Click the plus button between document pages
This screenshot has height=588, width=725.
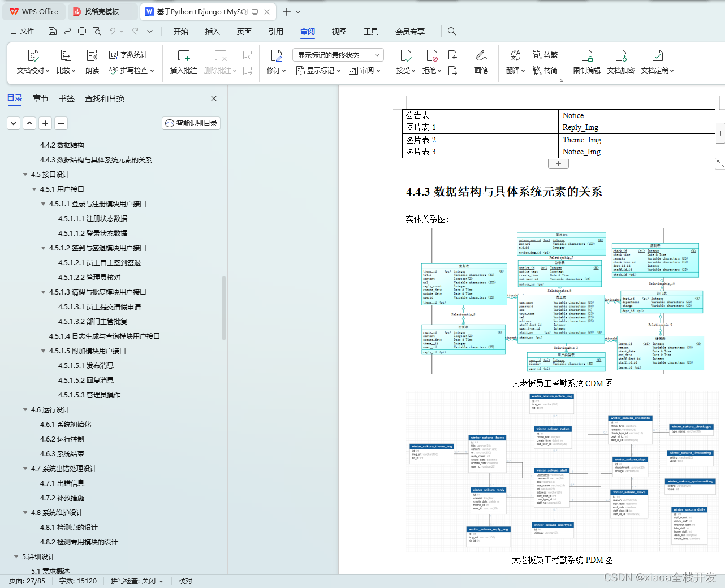tap(558, 163)
